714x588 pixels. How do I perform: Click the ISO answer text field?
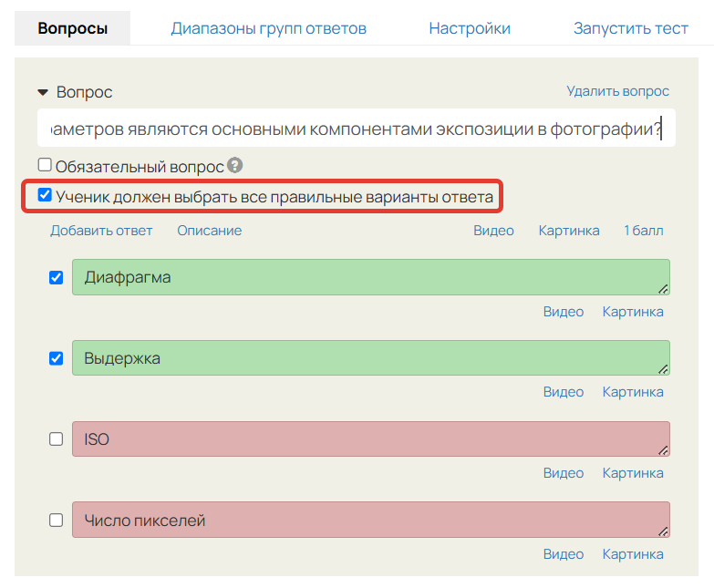point(370,439)
